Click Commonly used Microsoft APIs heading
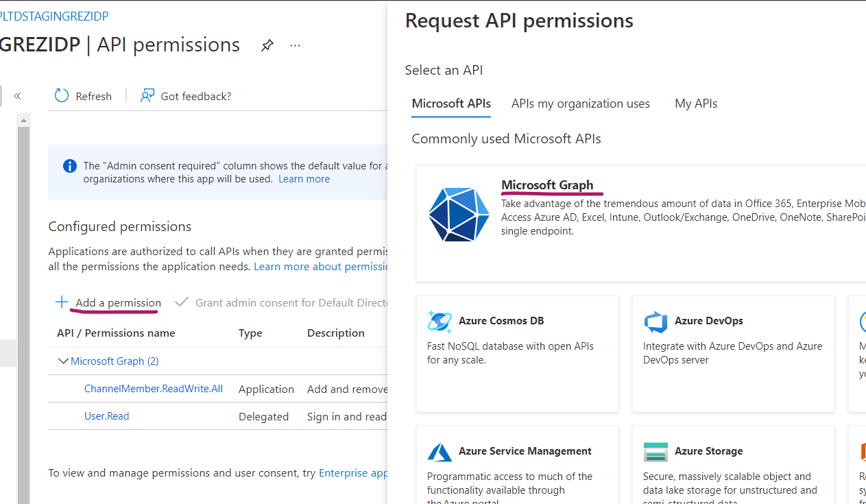 pyautogui.click(x=506, y=139)
